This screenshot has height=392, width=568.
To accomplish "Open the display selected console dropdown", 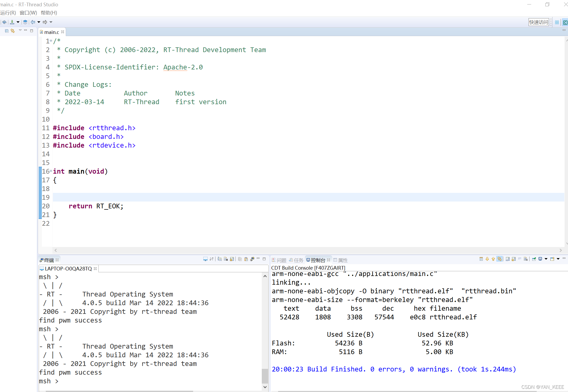I will point(546,259).
